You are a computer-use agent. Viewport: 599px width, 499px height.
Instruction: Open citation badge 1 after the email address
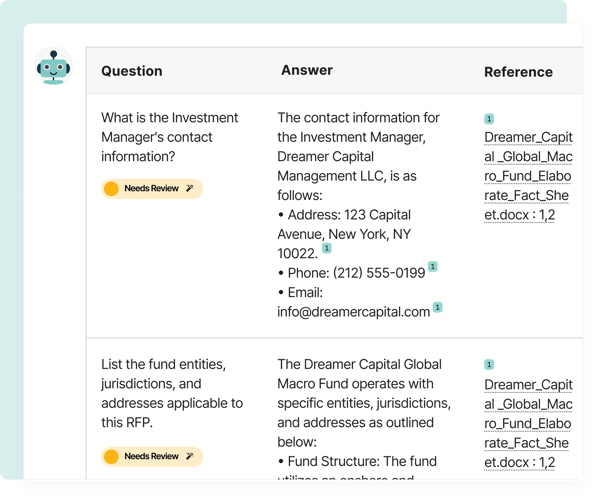tap(437, 307)
